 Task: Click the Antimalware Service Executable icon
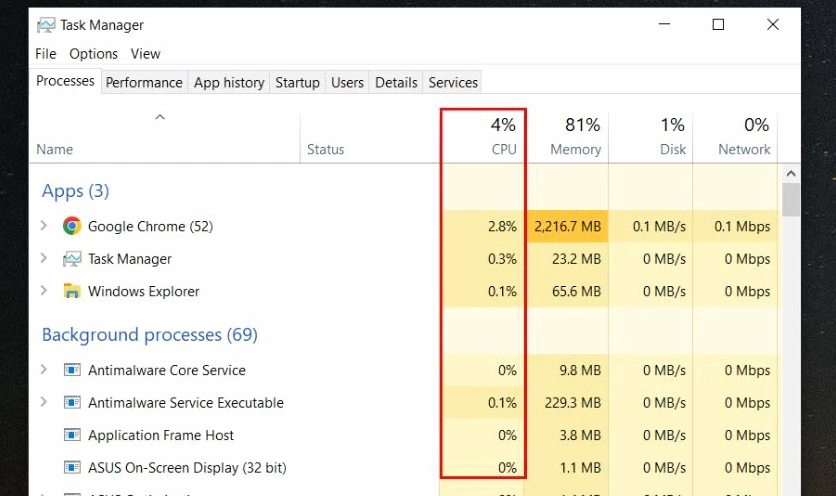[x=71, y=403]
